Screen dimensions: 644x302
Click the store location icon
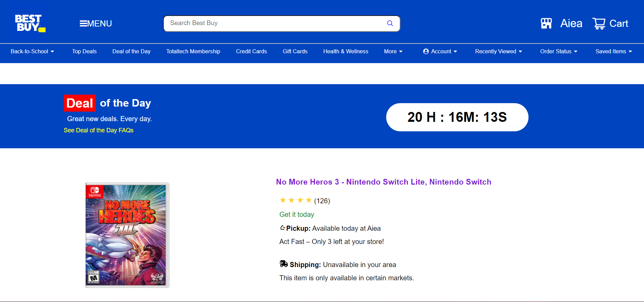click(546, 23)
